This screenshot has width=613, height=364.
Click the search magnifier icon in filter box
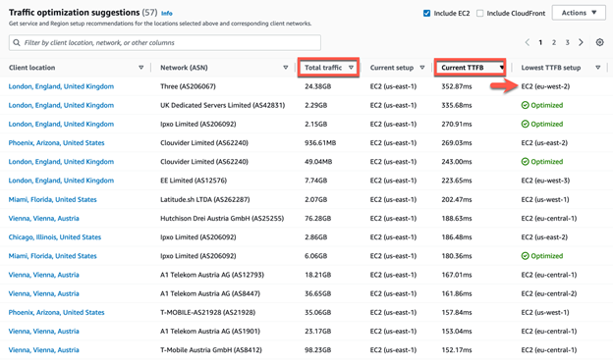coord(17,42)
